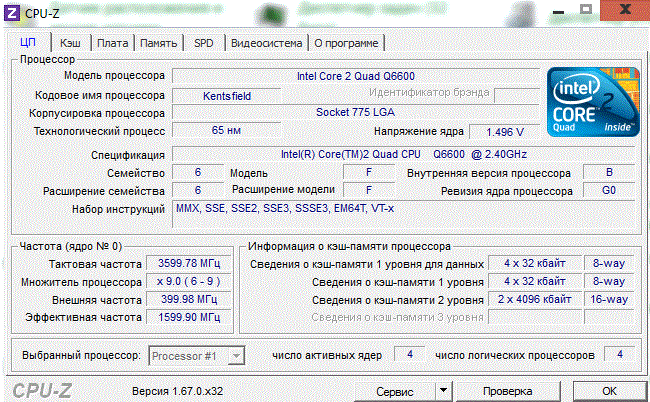Maximize the CPU-Z window
The image size is (650, 402).
tap(585, 10)
